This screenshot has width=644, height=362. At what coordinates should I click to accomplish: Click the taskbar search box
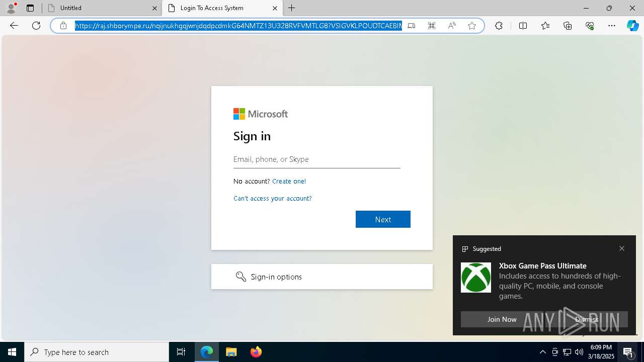pos(97,352)
